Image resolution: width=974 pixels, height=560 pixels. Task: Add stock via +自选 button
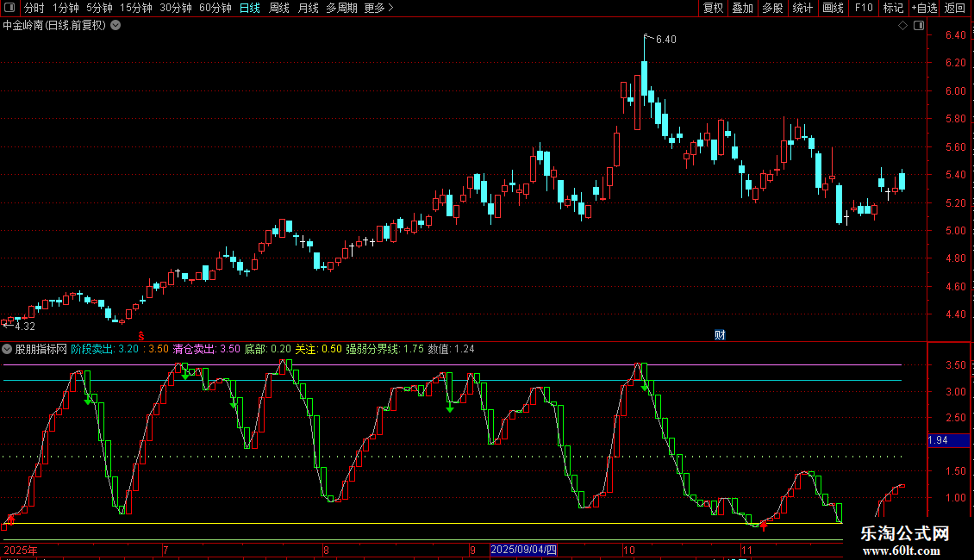click(923, 9)
